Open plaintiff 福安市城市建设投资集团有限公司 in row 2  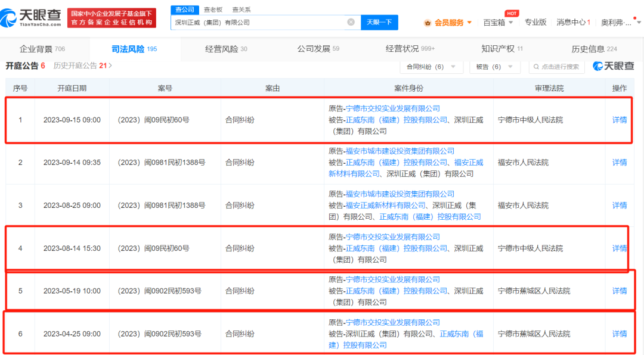click(x=400, y=151)
